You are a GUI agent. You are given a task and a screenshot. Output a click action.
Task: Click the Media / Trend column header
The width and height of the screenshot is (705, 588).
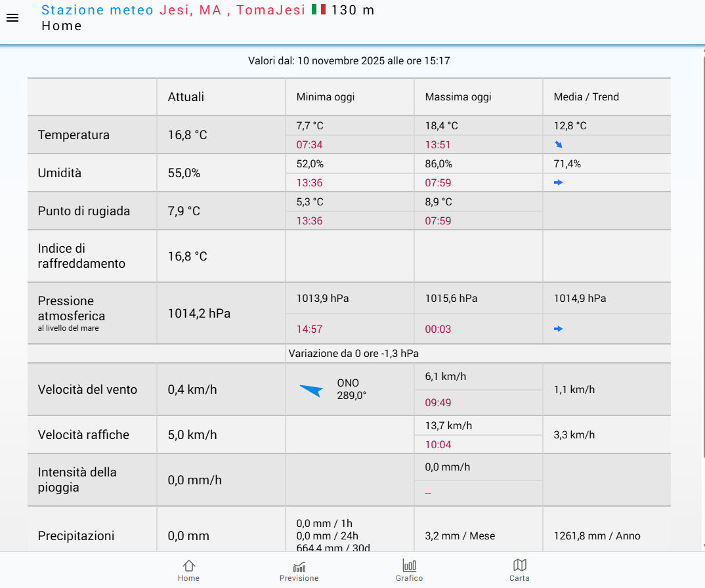586,97
